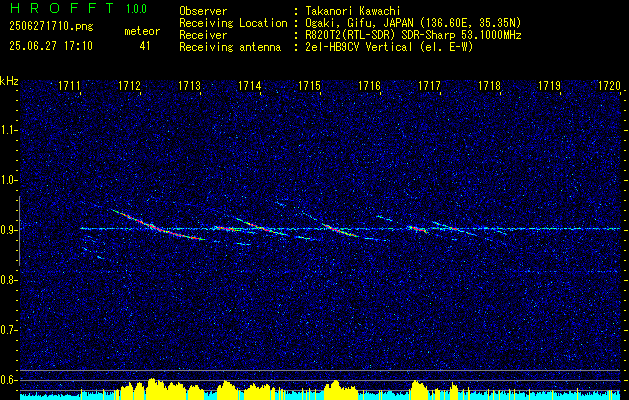Screen dimensions: 629x400
Task: Click the version number 1.0.0
Action: click(x=136, y=8)
